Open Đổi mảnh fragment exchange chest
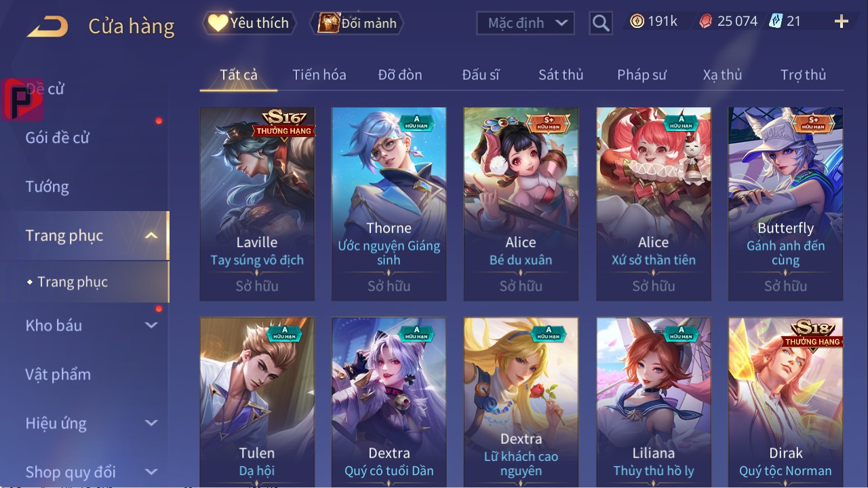The image size is (868, 488). point(357,23)
